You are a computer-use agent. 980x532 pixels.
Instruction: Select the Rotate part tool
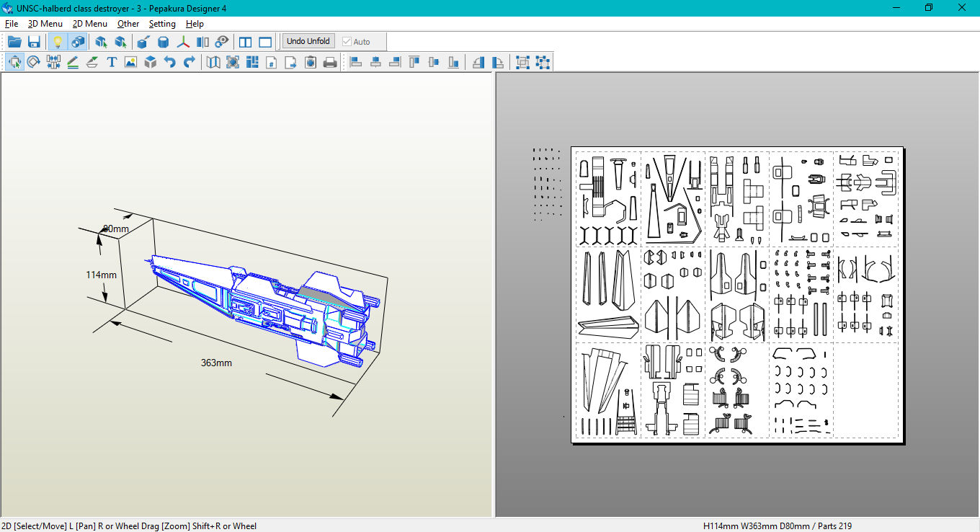34,63
